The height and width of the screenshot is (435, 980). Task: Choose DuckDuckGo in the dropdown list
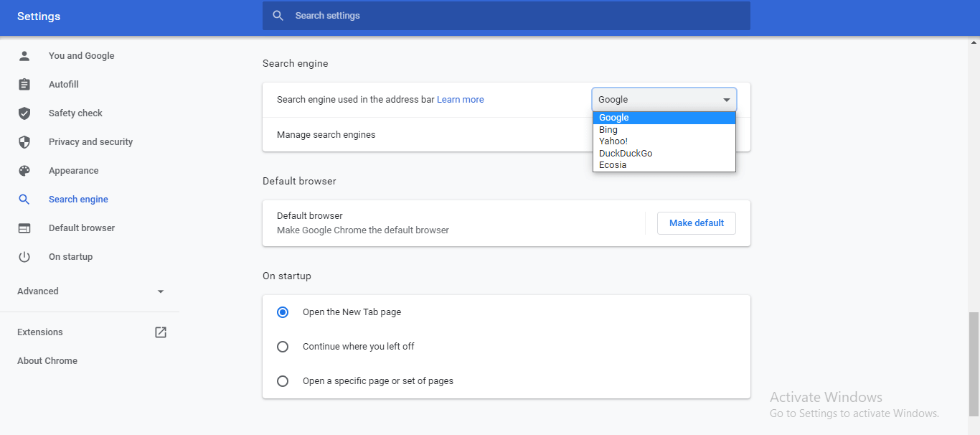pos(664,153)
